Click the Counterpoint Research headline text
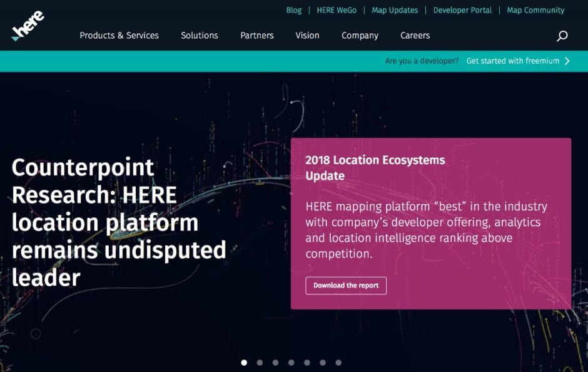Image resolution: width=588 pixels, height=372 pixels. (119, 222)
